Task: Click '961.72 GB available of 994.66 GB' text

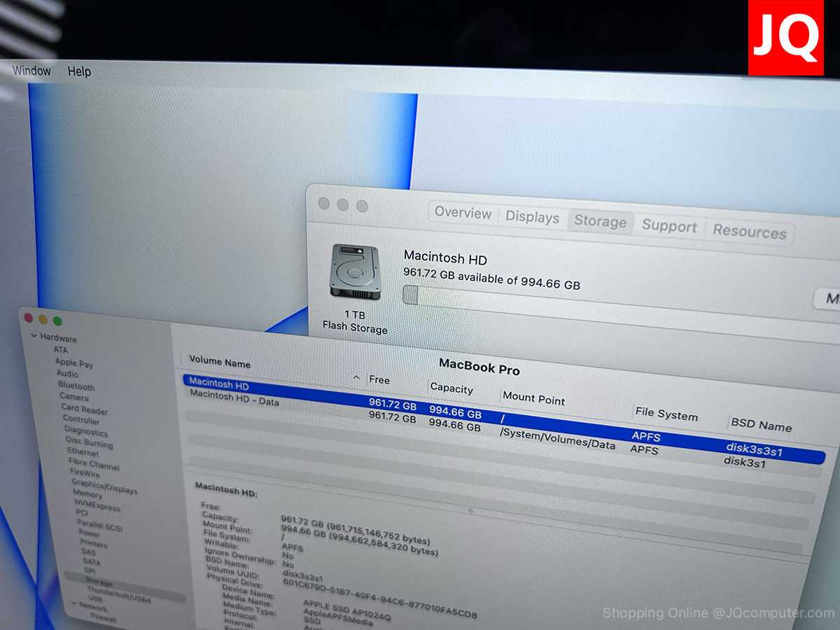Action: pyautogui.click(x=491, y=279)
